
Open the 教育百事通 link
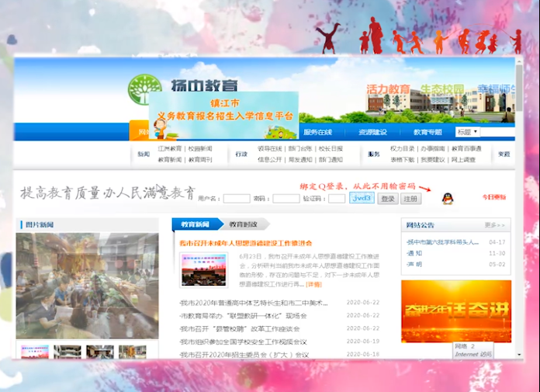[466, 149]
